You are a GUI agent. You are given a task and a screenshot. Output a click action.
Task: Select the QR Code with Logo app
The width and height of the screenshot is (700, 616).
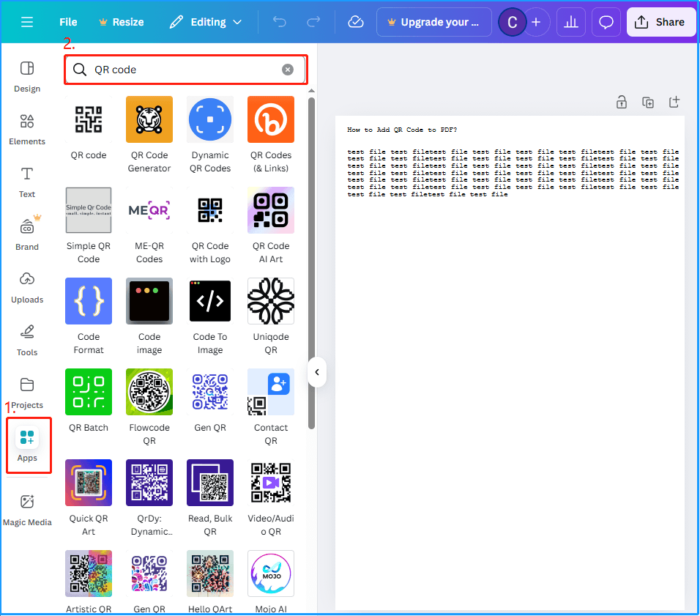[x=210, y=226]
